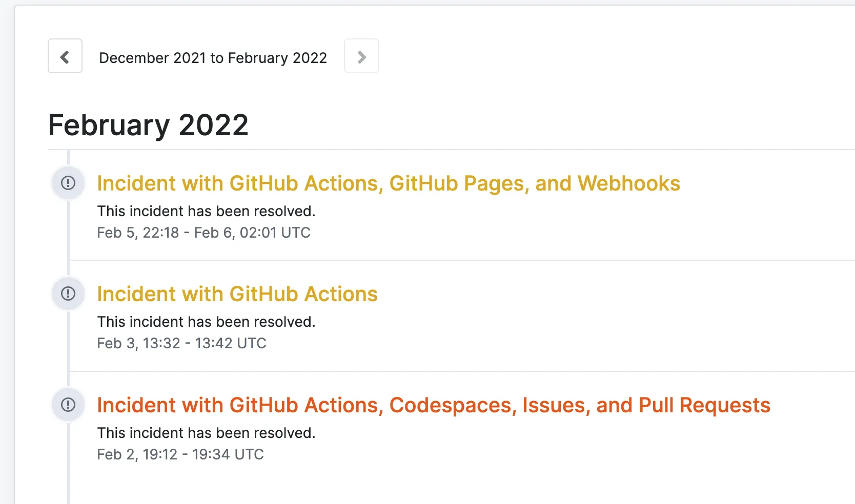Click the middle timeline marker between the incidents
This screenshot has width=855, height=504.
[x=68, y=293]
